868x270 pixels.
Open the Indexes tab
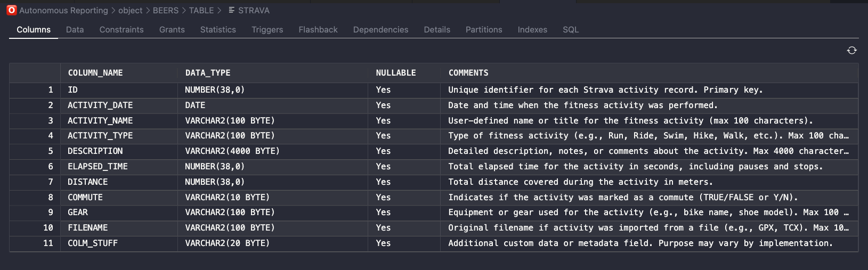pos(532,30)
